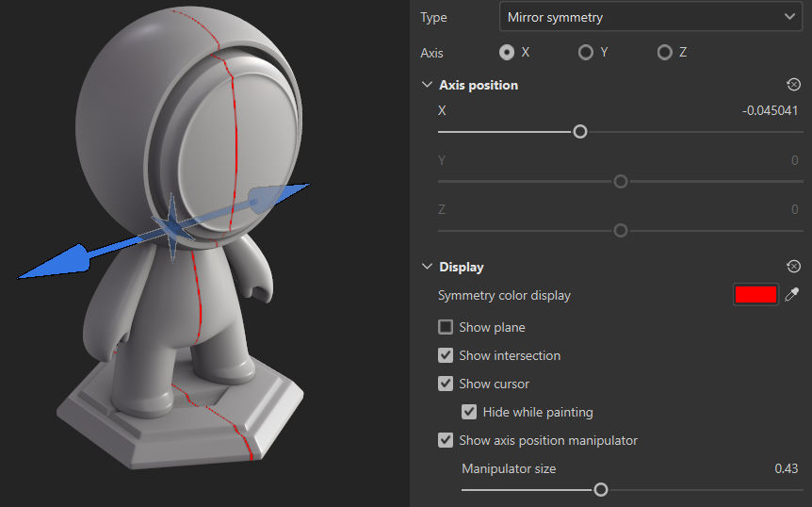Select the Y axis radio button

pos(586,53)
